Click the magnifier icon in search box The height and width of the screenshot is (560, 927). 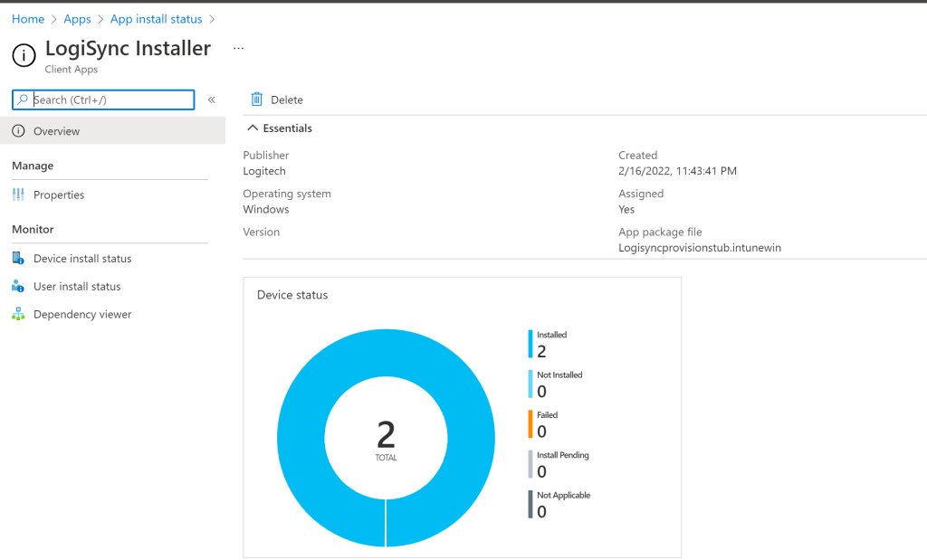pos(24,100)
